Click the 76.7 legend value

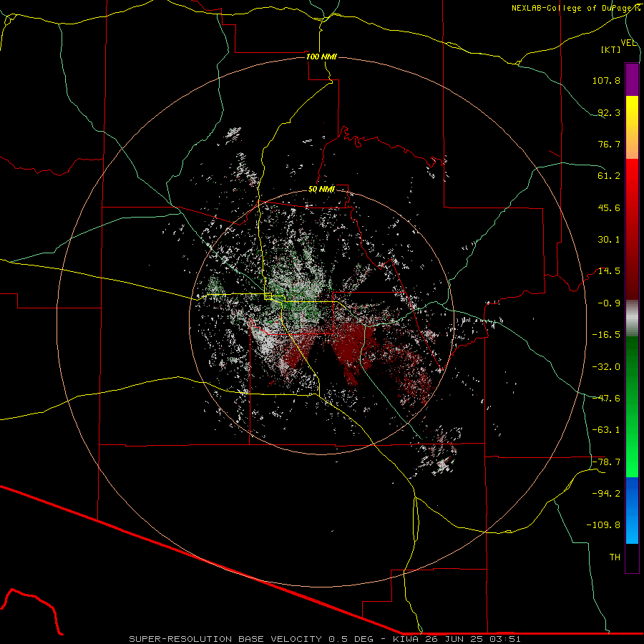coord(609,144)
